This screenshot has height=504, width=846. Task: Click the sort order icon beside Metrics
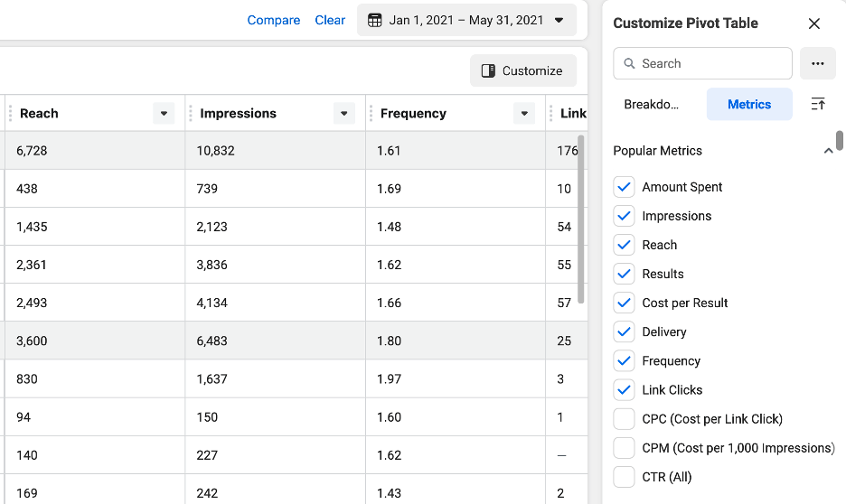pyautogui.click(x=818, y=104)
